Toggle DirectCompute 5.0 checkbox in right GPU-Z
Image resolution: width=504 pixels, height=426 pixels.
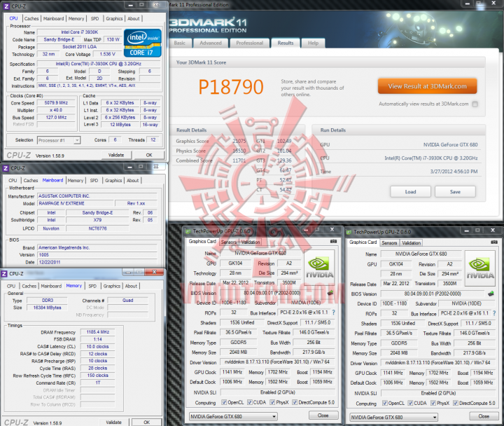point(456,403)
